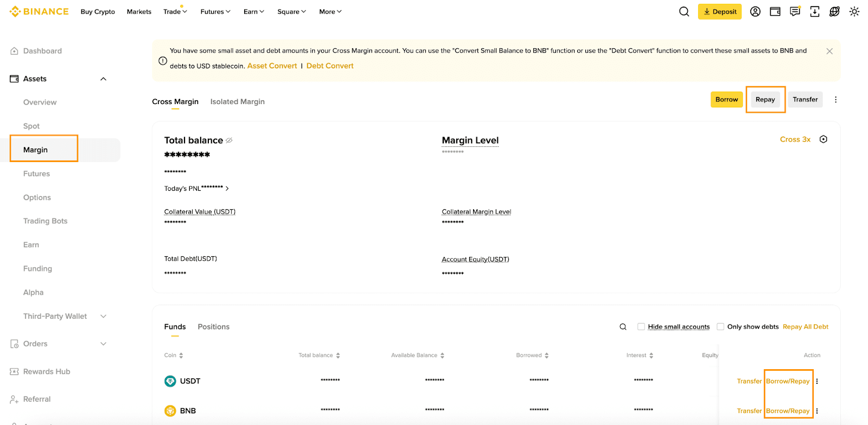This screenshot has width=868, height=425.
Task: Click the Rewards Hub icon in sidebar
Action: (14, 371)
